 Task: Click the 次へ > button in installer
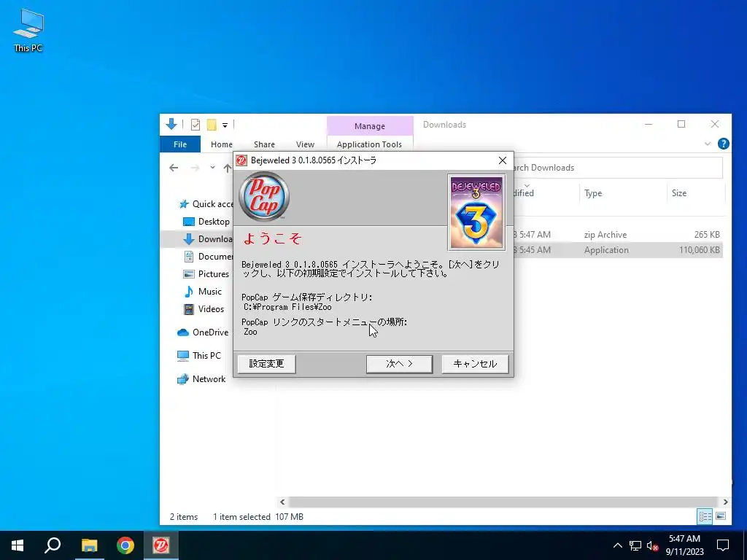tap(399, 364)
